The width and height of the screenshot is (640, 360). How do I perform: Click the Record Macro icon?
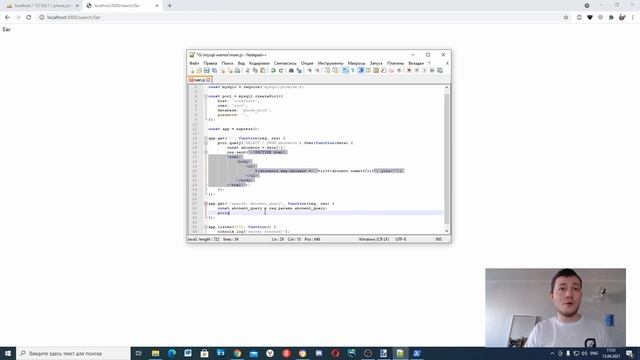(x=409, y=70)
